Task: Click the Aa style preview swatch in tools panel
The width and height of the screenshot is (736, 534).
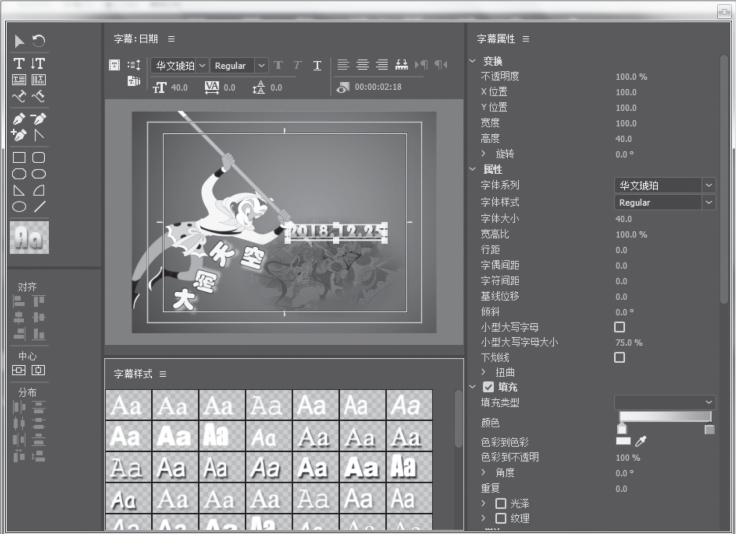Action: coord(29,237)
